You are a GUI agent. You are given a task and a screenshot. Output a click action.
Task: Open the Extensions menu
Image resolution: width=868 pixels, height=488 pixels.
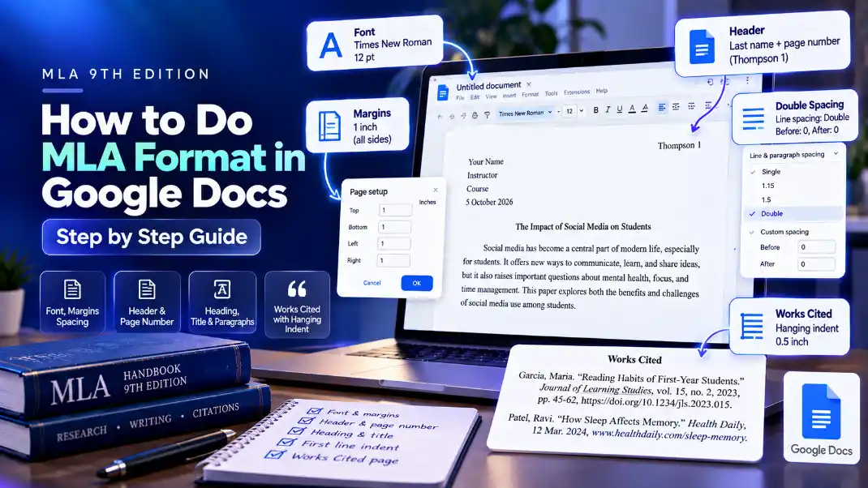(577, 92)
